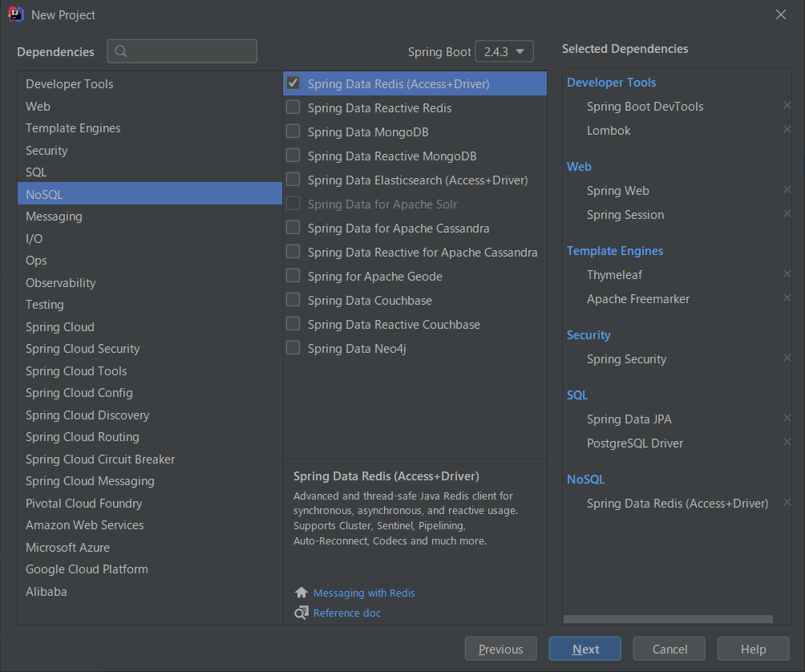Open Messaging category
Image resolution: width=805 pixels, height=672 pixels.
coord(150,217)
